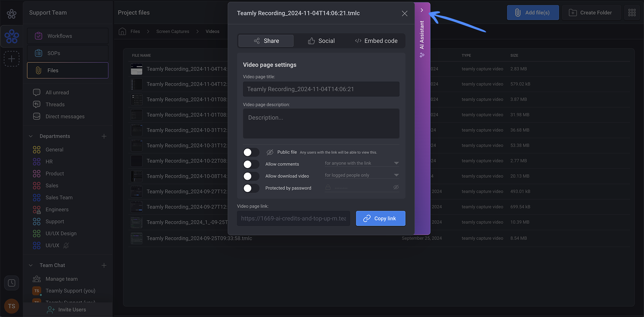Viewport: 644px width, 317px height.
Task: Go to Files home icon in breadcrumb
Action: click(122, 31)
